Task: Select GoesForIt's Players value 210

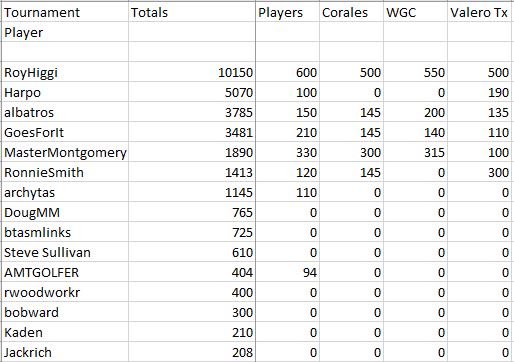Action: [x=287, y=132]
